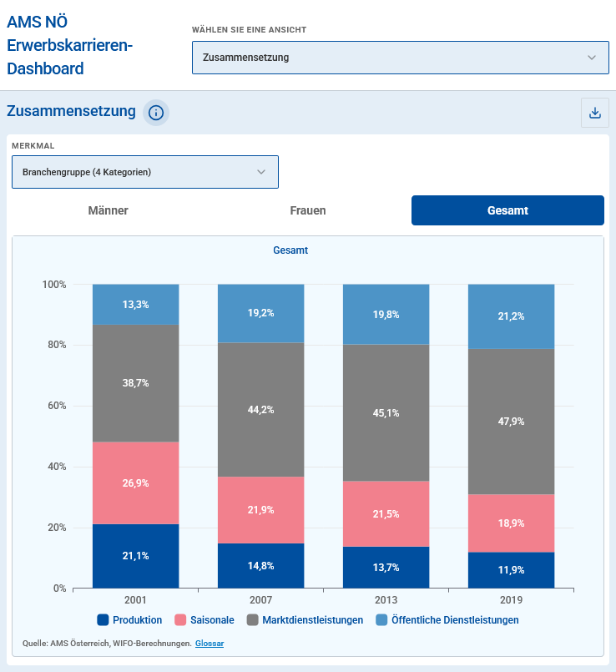616x672 pixels.
Task: Open the Glossar link
Action: click(209, 644)
